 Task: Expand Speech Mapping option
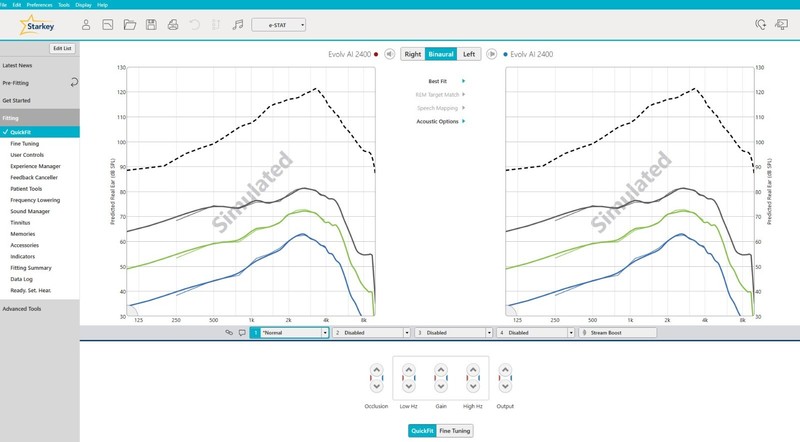tap(463, 108)
